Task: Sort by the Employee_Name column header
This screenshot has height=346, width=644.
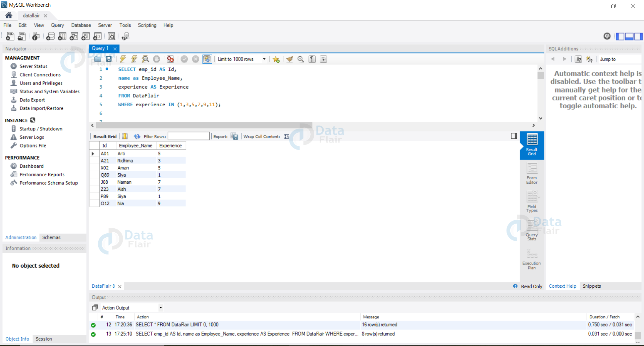Action: pyautogui.click(x=136, y=146)
